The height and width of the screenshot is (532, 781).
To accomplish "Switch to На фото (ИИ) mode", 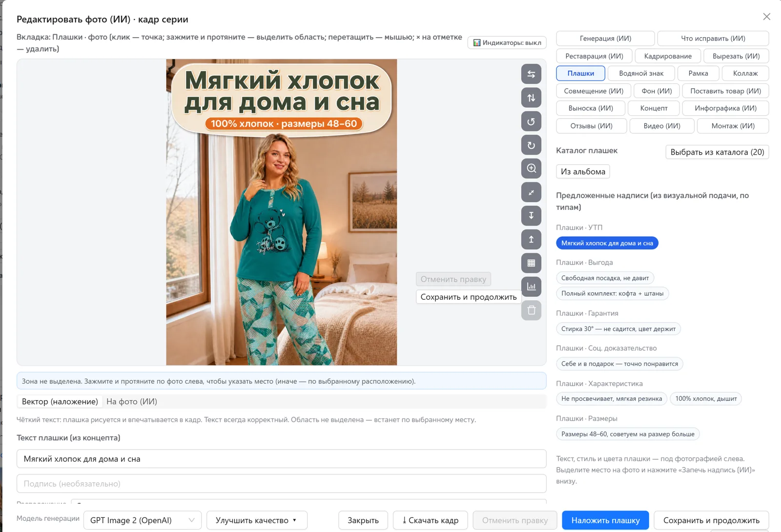I will pyautogui.click(x=132, y=402).
